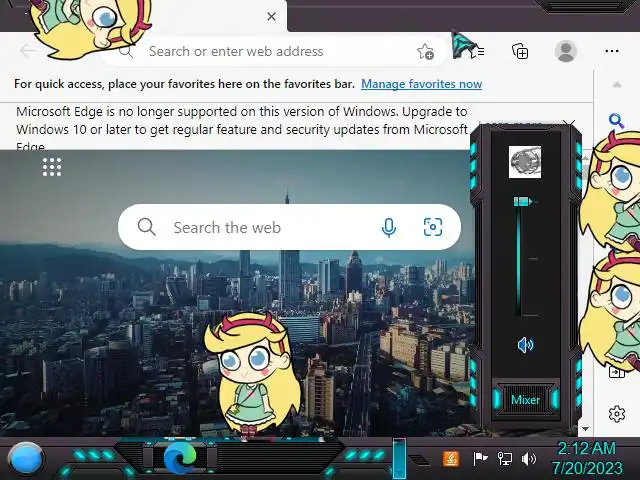
Task: Click the back navigation arrow in Edge
Action: [x=27, y=51]
